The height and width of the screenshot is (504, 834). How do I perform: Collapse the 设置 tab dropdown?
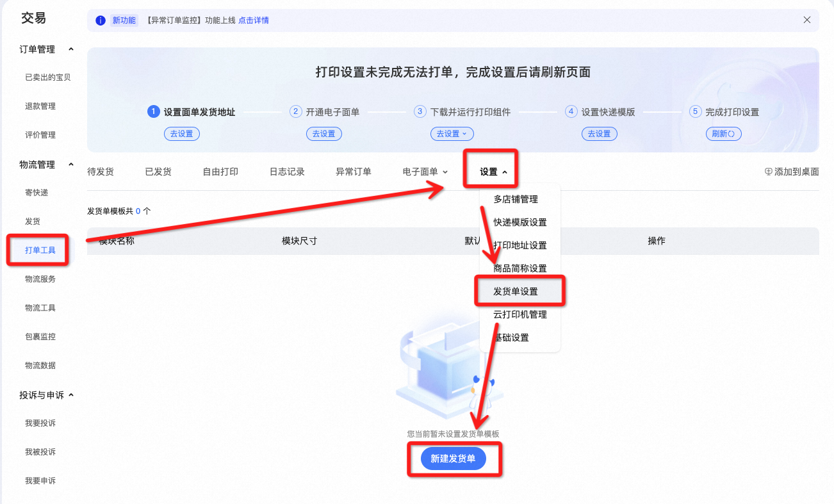[493, 172]
